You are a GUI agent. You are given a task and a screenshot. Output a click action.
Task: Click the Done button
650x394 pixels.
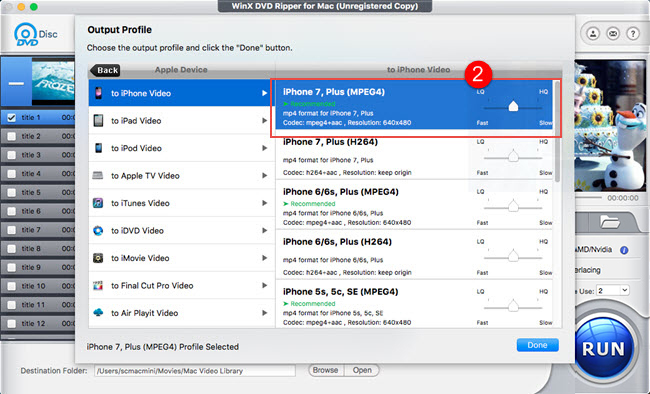[x=537, y=345]
